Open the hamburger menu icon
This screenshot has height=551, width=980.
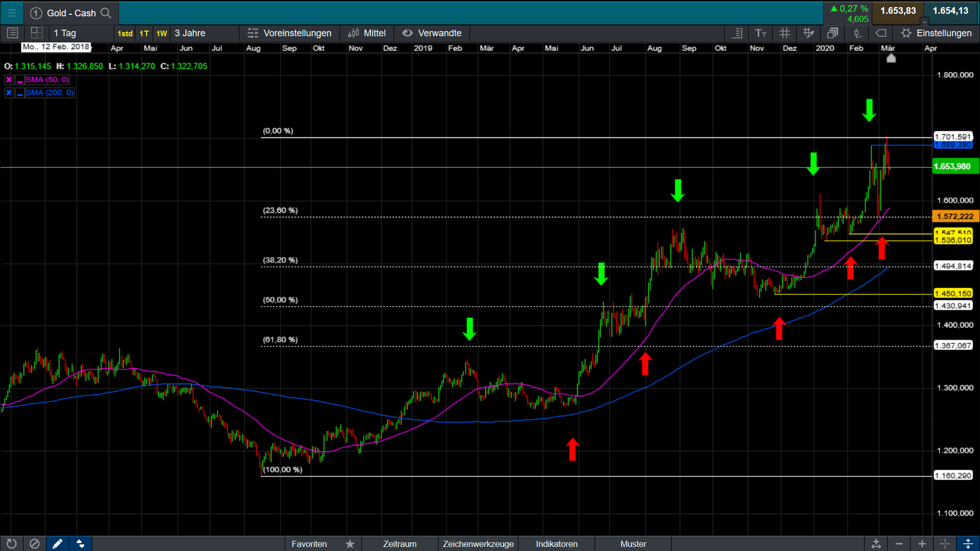[x=12, y=13]
